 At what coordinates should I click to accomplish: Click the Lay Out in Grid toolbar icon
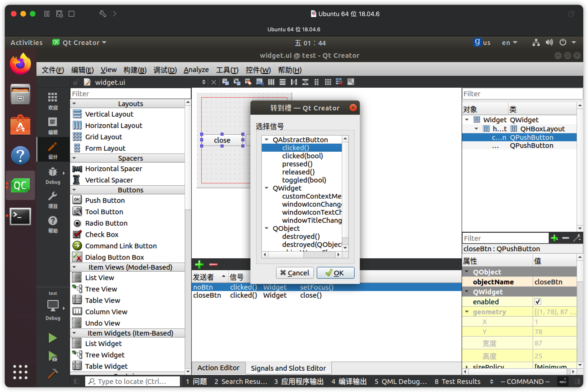328,82
